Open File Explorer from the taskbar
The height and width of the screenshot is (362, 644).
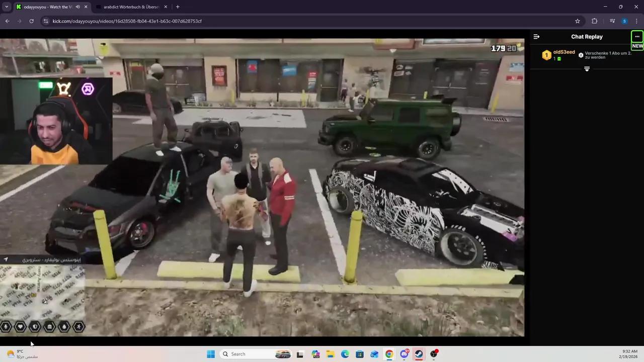330,354
